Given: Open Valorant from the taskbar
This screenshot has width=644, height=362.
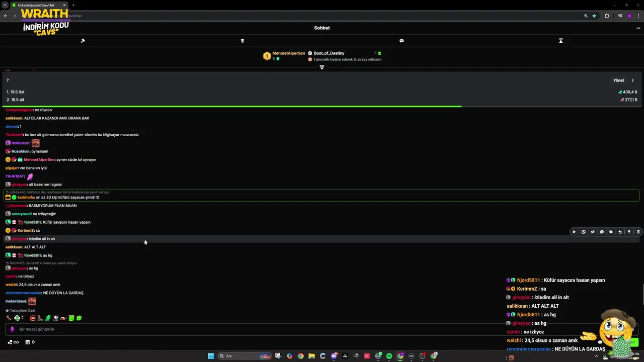Looking at the screenshot, I should [x=367, y=356].
